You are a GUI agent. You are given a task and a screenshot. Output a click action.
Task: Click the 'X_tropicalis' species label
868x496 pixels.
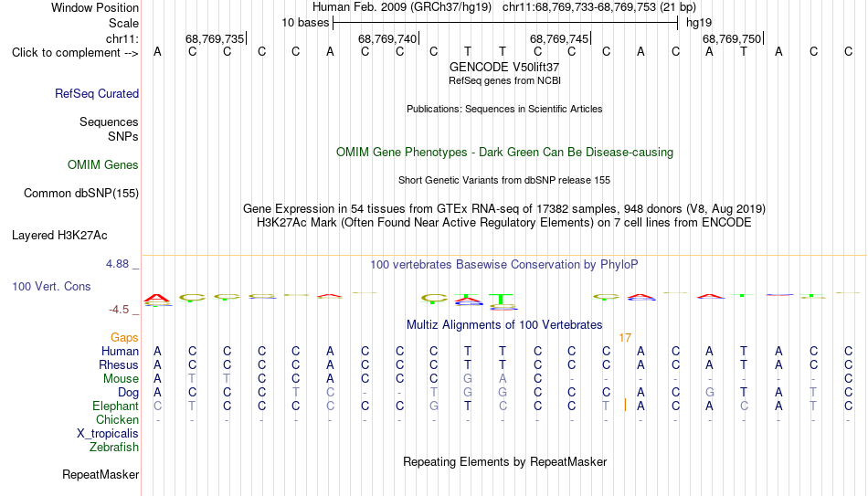(x=108, y=434)
